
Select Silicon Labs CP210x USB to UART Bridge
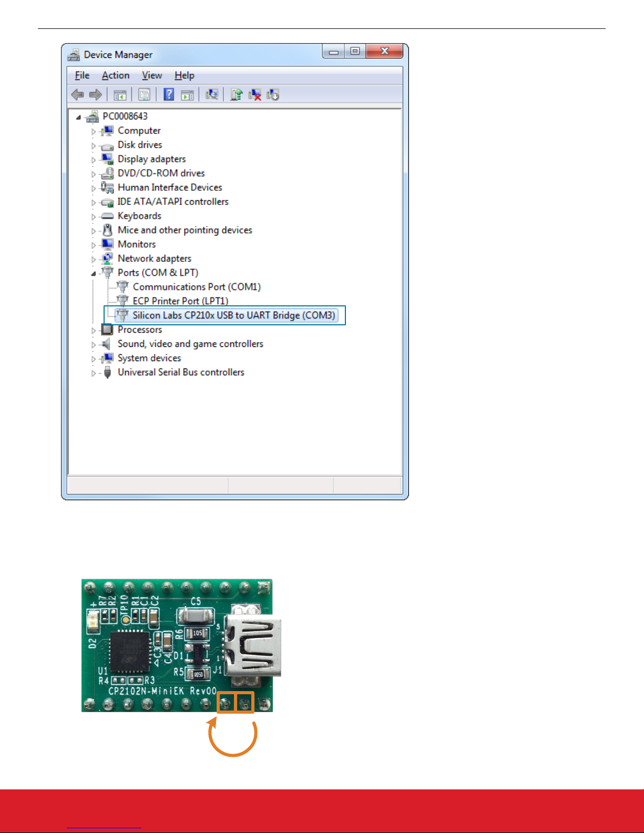tap(233, 315)
